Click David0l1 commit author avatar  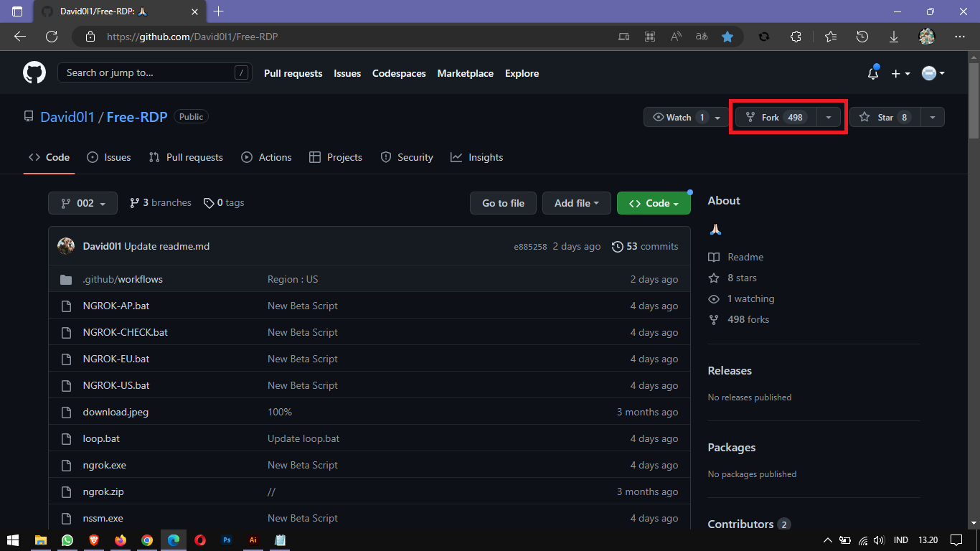click(x=66, y=246)
